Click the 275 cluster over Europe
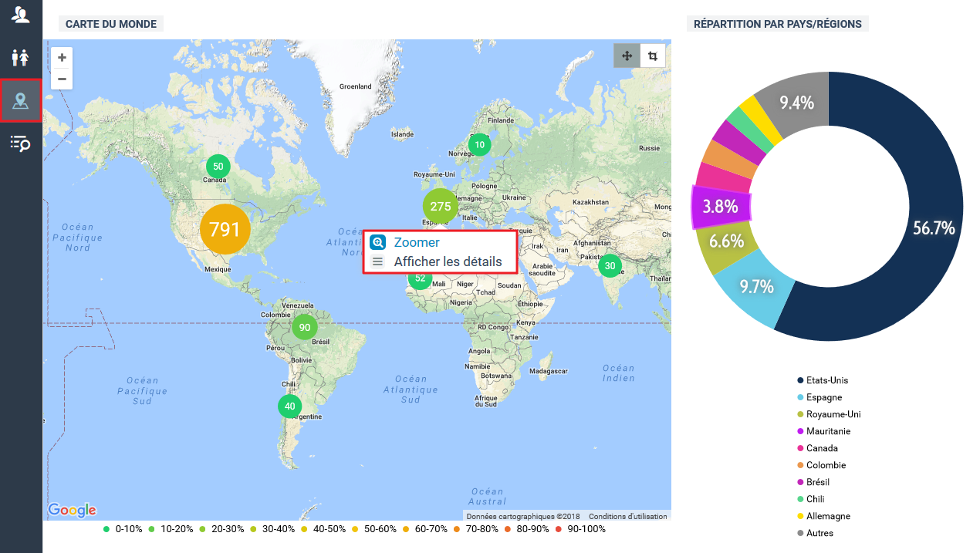Viewport: 980px width, 553px height. click(441, 206)
